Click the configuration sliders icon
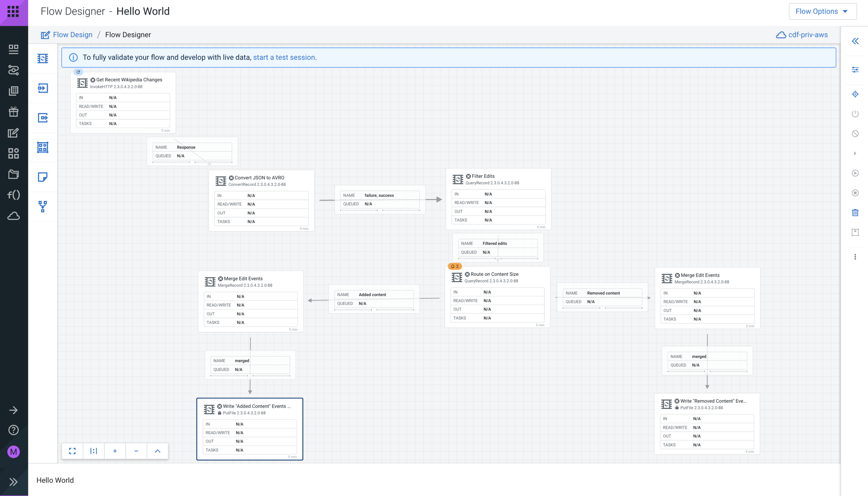Image resolution: width=868 pixels, height=496 pixels. coord(855,70)
